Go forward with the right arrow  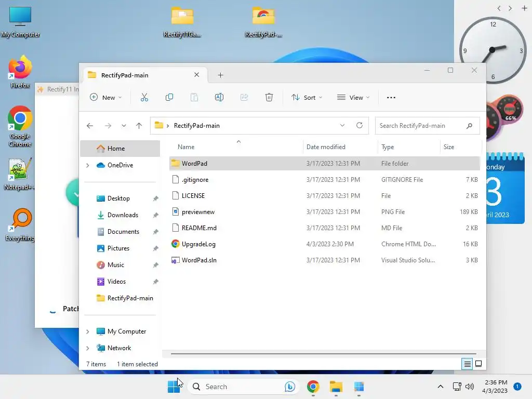tap(108, 126)
